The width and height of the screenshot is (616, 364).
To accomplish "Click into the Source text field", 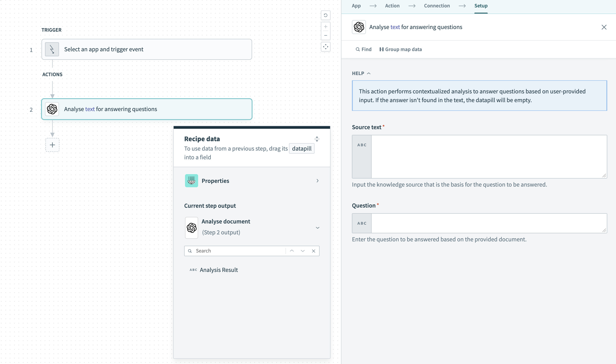I will coord(489,156).
